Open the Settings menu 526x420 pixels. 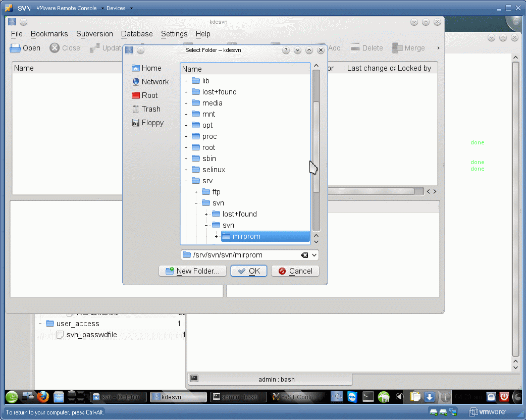click(x=174, y=34)
